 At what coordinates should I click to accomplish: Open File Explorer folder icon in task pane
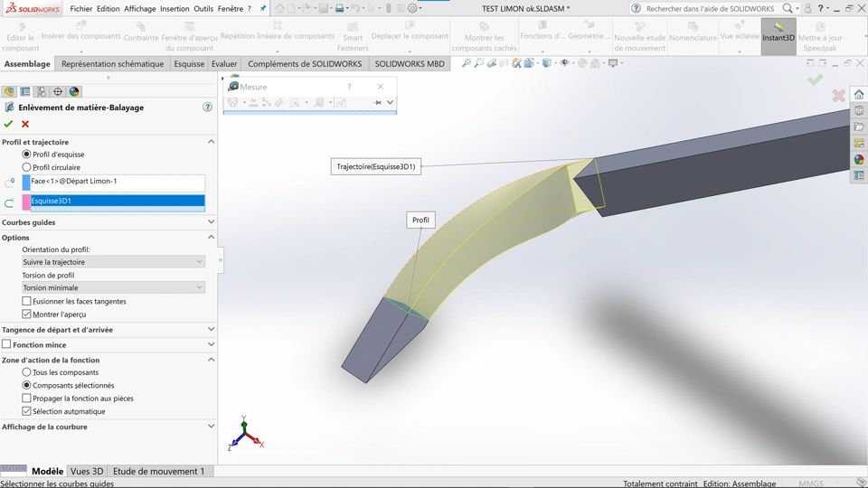click(x=859, y=127)
